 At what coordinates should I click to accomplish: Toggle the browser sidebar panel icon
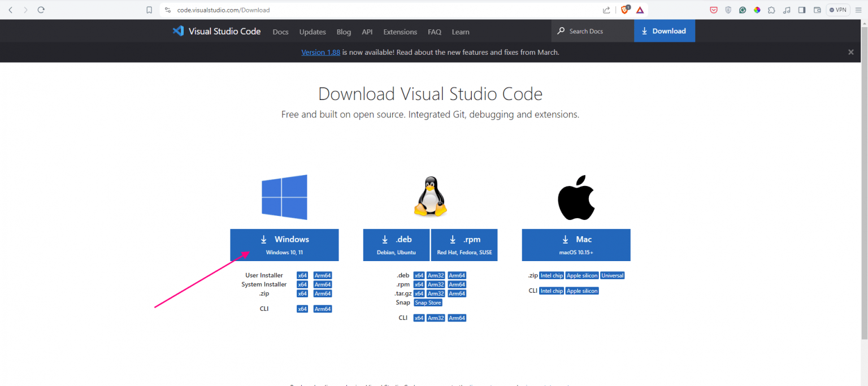tap(801, 10)
